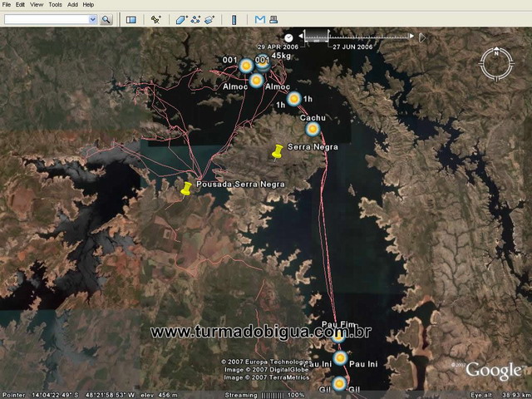
Task: Click the Google logo on the map
Action: [x=494, y=370]
